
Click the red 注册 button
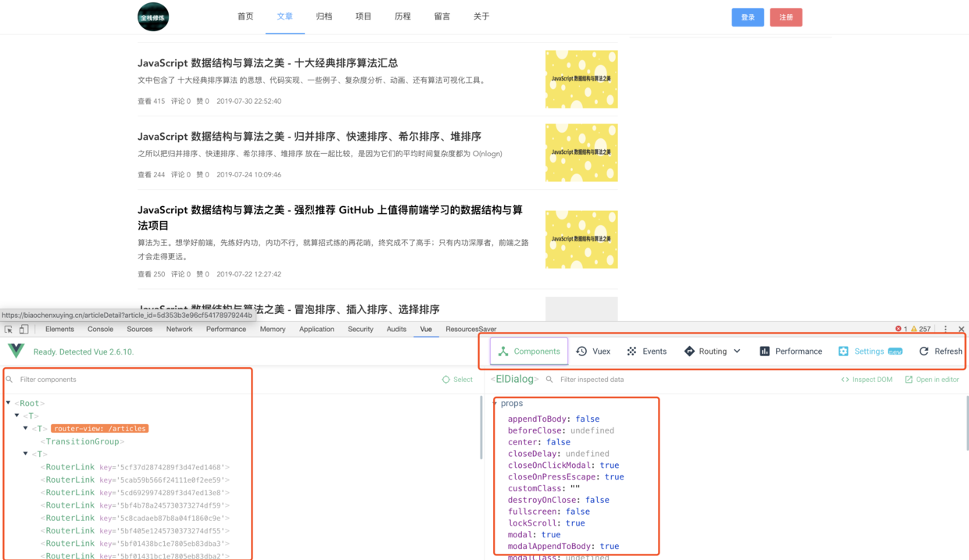coord(786,17)
